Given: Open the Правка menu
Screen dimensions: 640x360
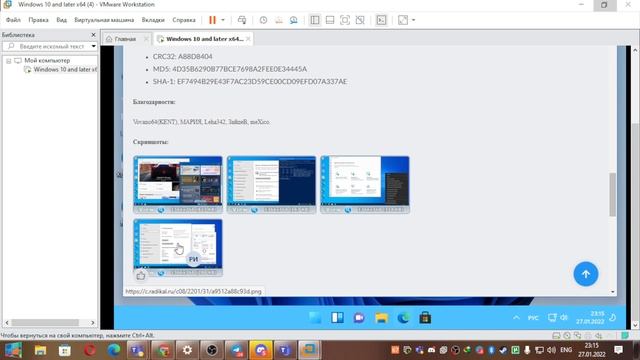Looking at the screenshot, I should coord(38,20).
